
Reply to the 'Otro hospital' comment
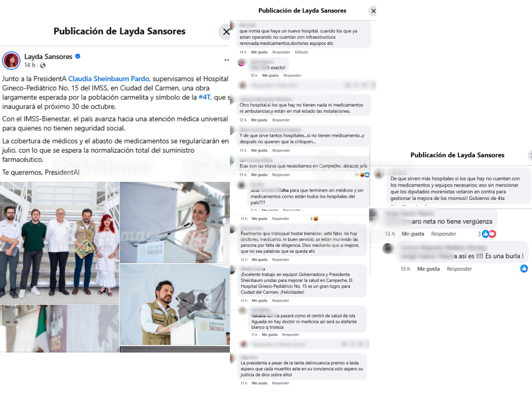281,120
